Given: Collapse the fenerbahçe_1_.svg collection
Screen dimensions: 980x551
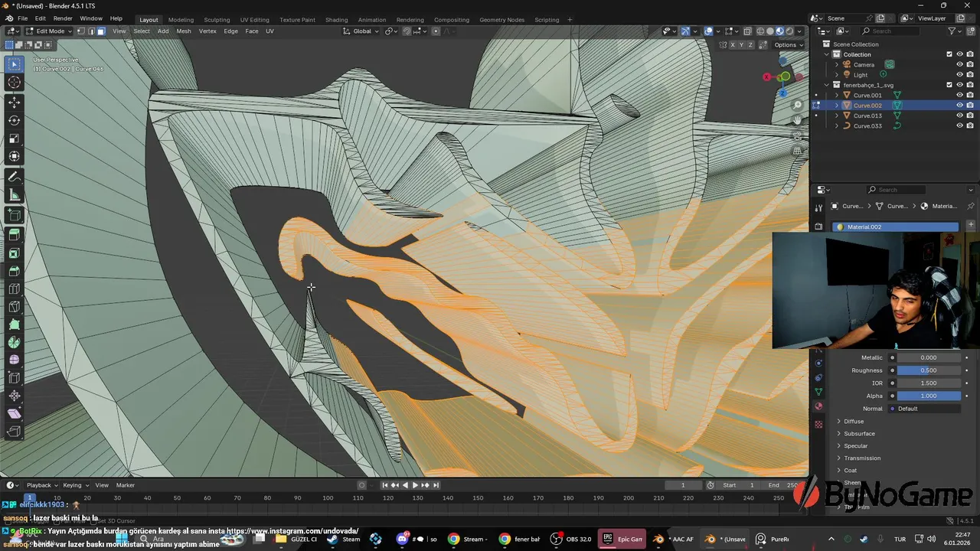Looking at the screenshot, I should pyautogui.click(x=827, y=85).
